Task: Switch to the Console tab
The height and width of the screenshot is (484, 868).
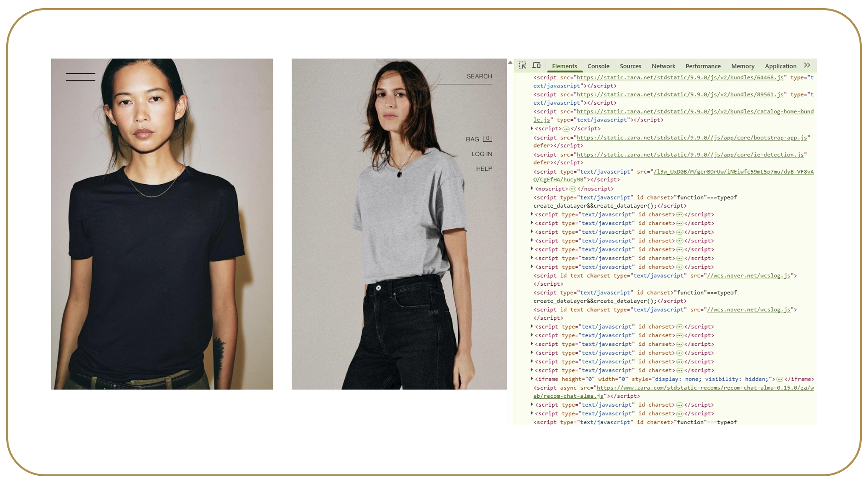Action: [x=598, y=66]
